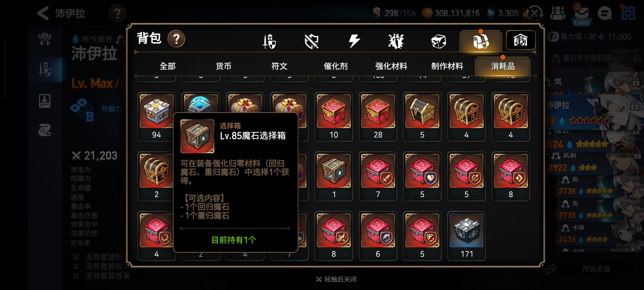Select the white gold box with quantity 94
This screenshot has width=644, height=290.
(x=156, y=117)
